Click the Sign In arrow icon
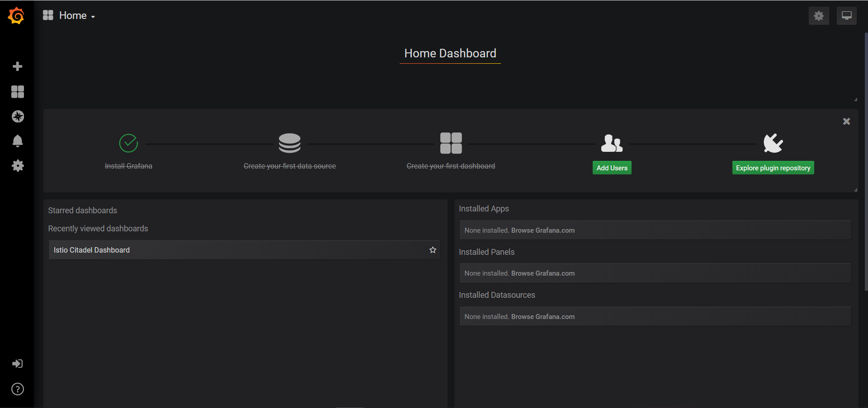 (17, 364)
